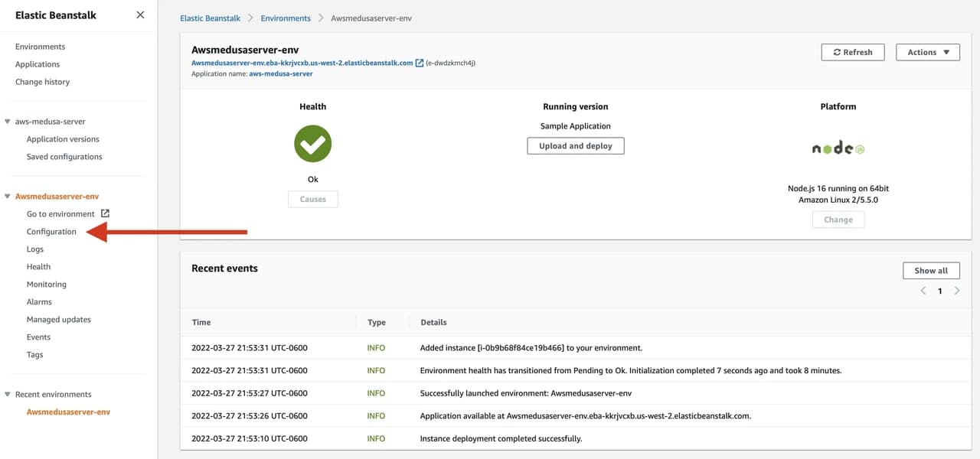
Task: Collapse the Awsmedusaserver-env sidebar section
Action: click(x=8, y=197)
